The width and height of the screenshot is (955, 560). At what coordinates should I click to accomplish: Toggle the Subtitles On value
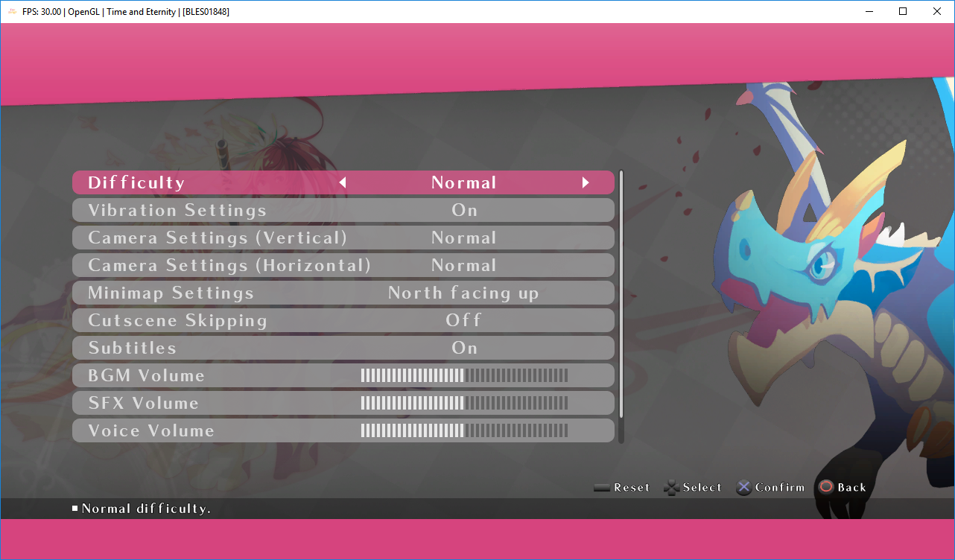(x=464, y=348)
